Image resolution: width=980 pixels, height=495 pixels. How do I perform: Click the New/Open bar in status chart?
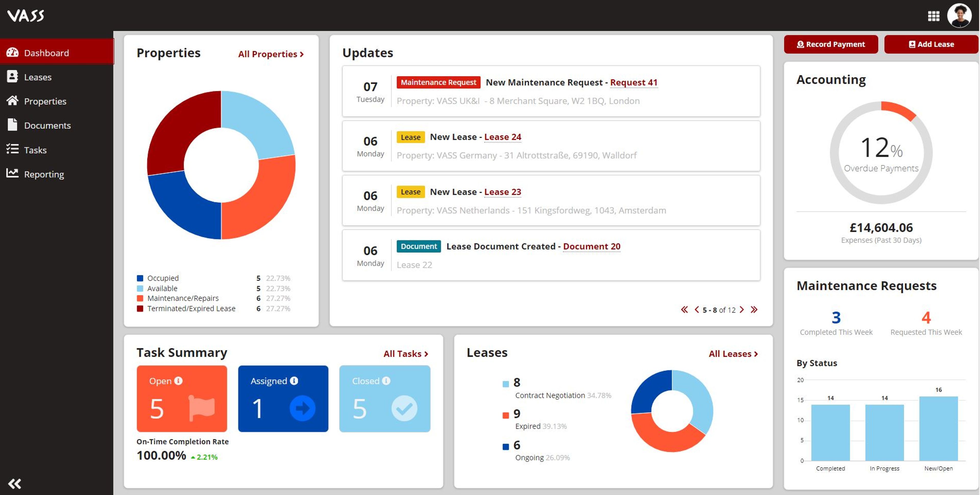pos(938,428)
